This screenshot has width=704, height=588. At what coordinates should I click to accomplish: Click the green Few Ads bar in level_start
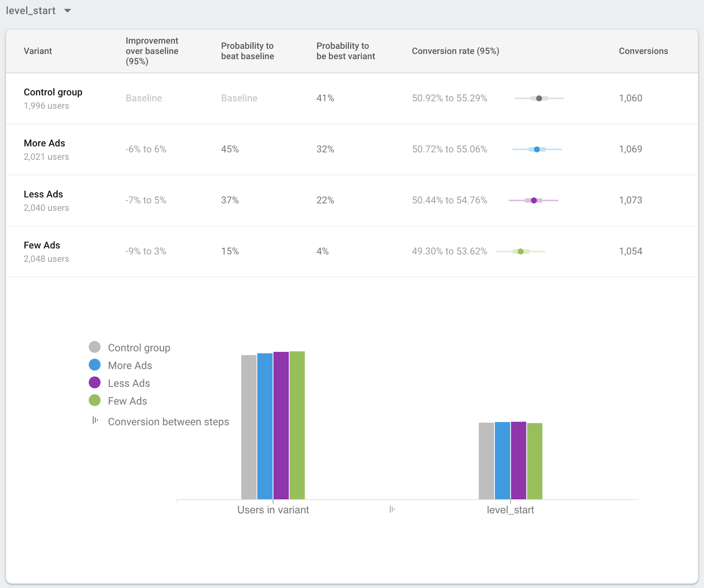pyautogui.click(x=535, y=461)
